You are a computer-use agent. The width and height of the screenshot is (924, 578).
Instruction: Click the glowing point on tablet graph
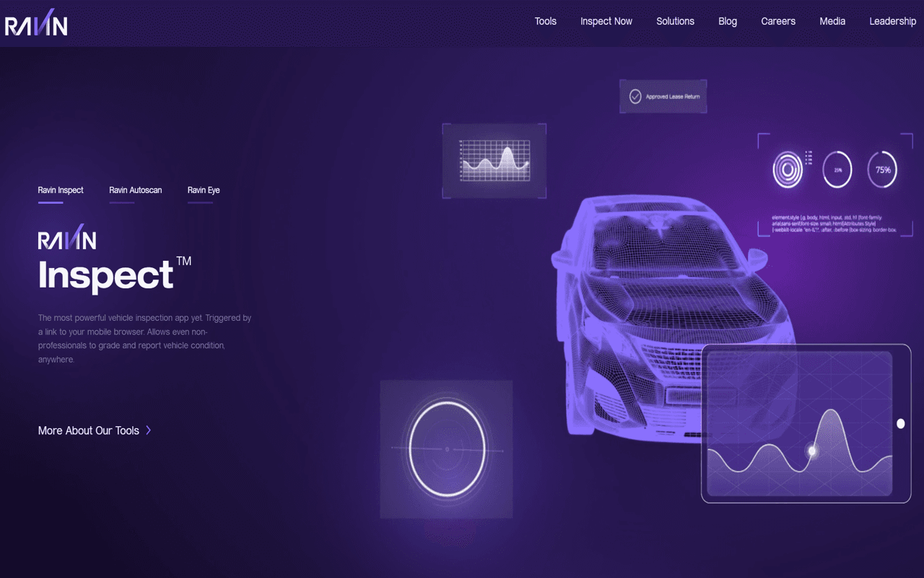pyautogui.click(x=812, y=451)
